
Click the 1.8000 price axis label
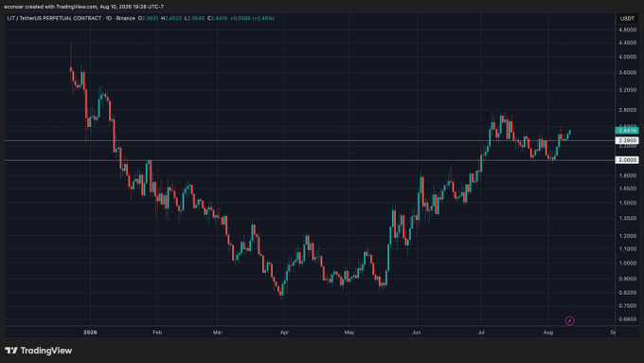point(627,175)
